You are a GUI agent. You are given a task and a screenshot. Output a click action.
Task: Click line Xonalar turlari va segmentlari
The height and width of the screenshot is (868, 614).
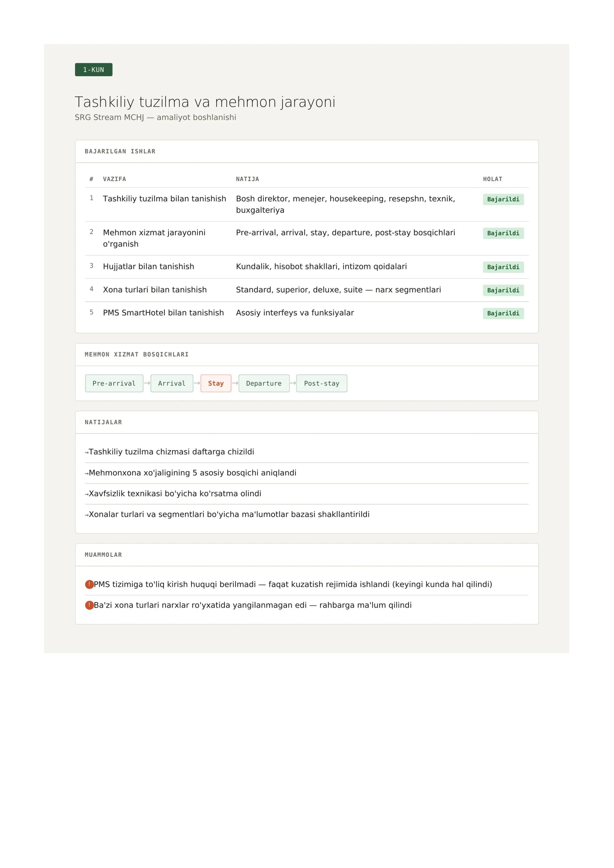pos(229,514)
